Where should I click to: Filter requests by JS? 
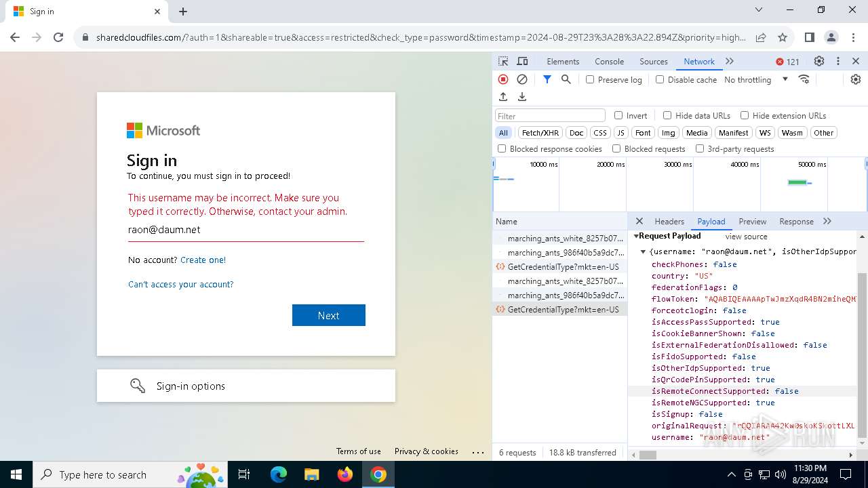point(620,133)
